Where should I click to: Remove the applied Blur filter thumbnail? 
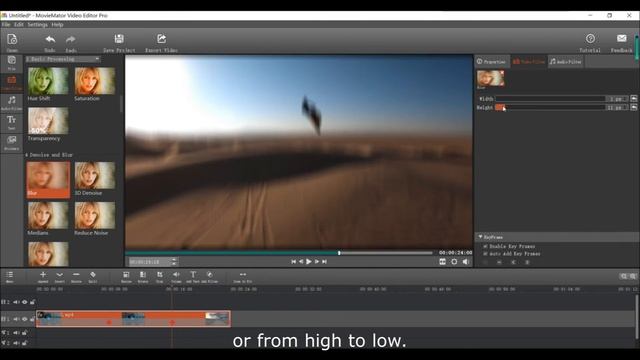pos(502,73)
